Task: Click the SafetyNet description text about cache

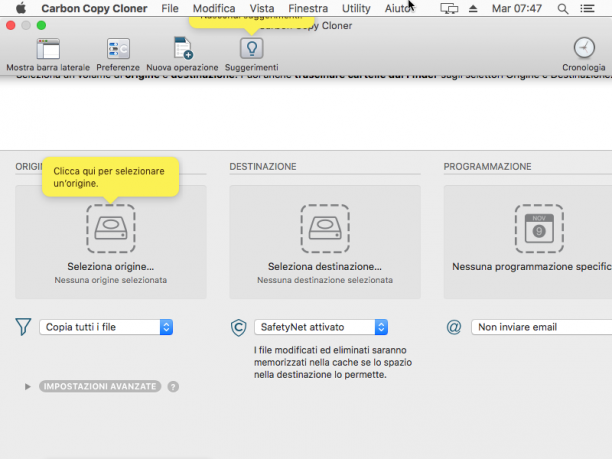Action: click(333, 362)
